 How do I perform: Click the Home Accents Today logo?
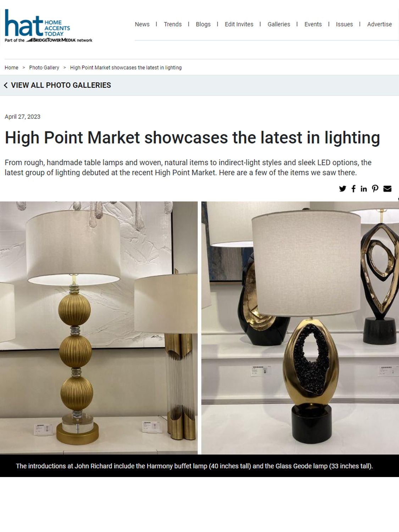point(48,26)
